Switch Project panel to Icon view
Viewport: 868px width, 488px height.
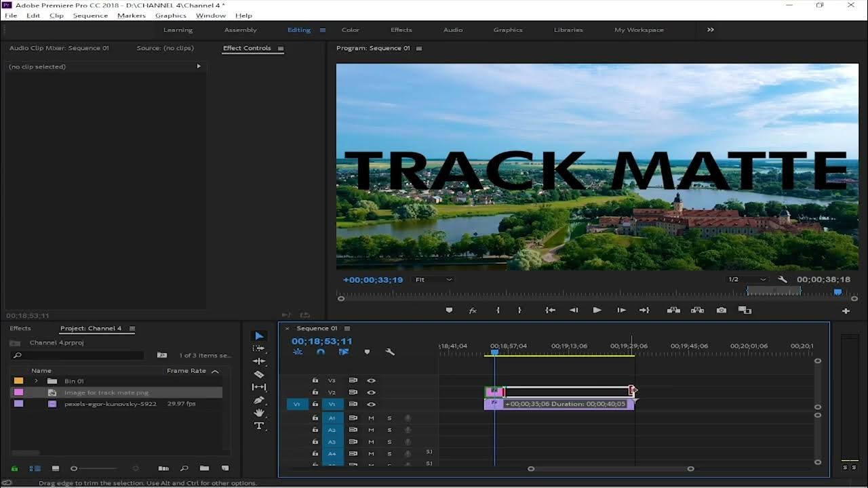pos(56,468)
